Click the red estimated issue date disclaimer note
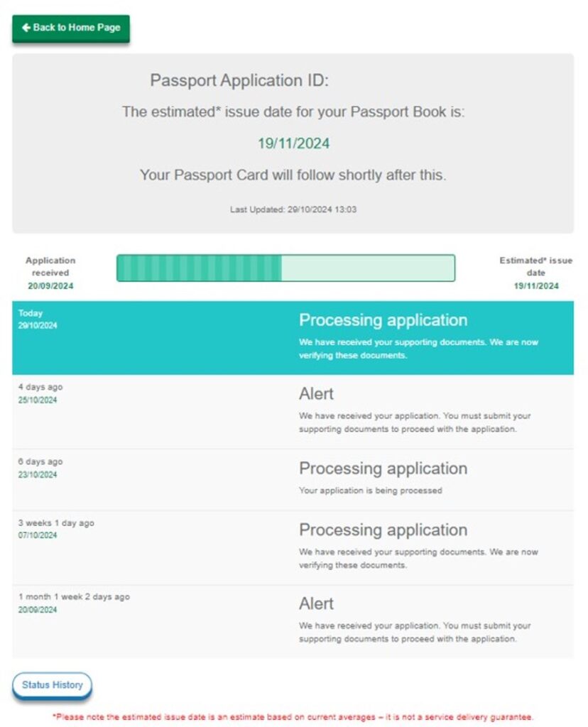 (293, 717)
